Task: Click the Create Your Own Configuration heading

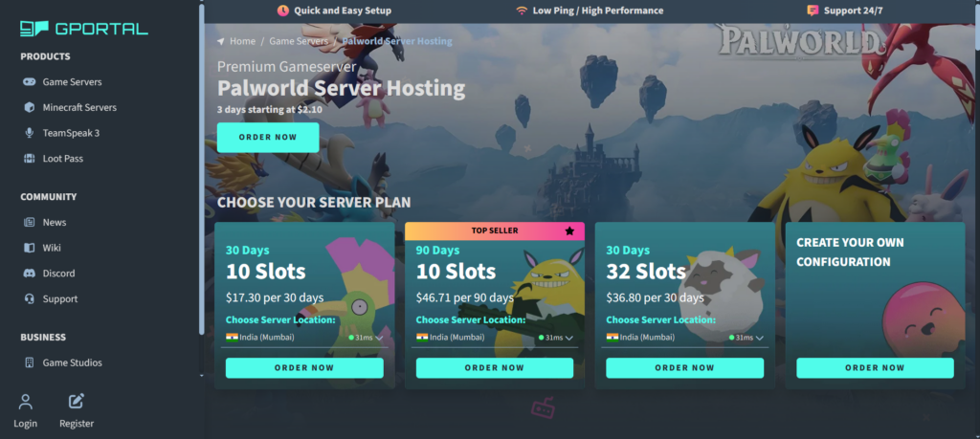Action: [x=850, y=252]
